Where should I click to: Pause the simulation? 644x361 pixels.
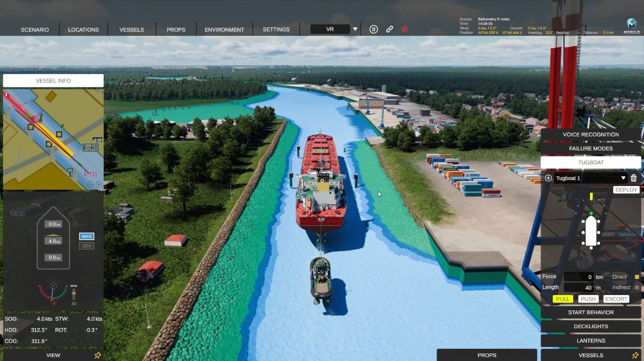tap(374, 29)
